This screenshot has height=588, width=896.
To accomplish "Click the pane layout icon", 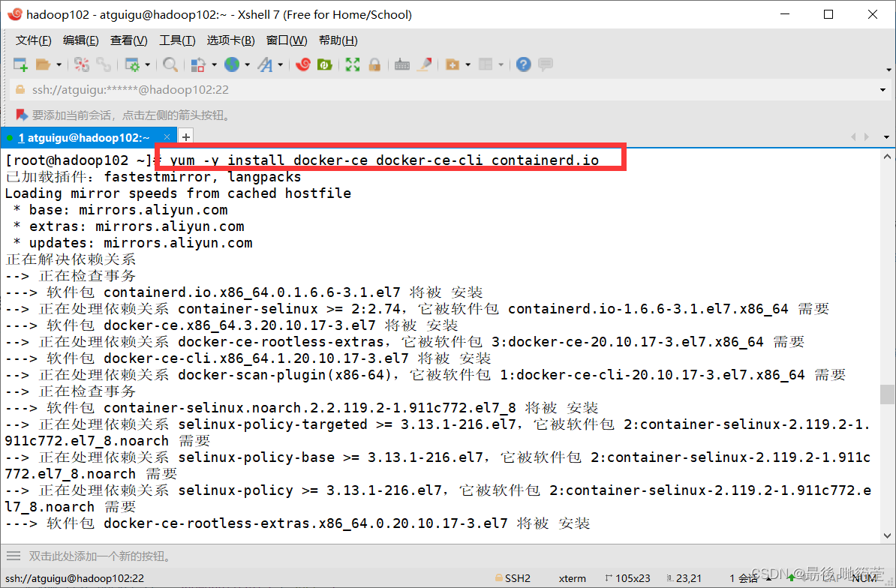I will point(486,64).
